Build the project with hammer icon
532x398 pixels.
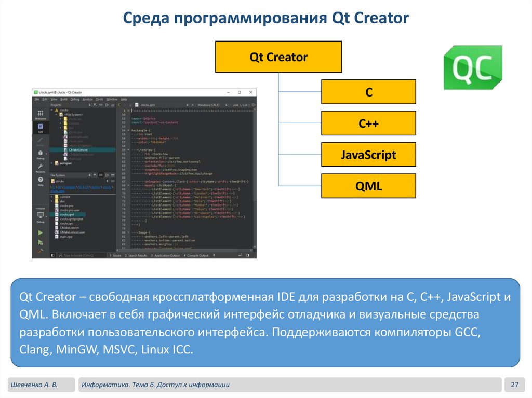click(x=41, y=251)
